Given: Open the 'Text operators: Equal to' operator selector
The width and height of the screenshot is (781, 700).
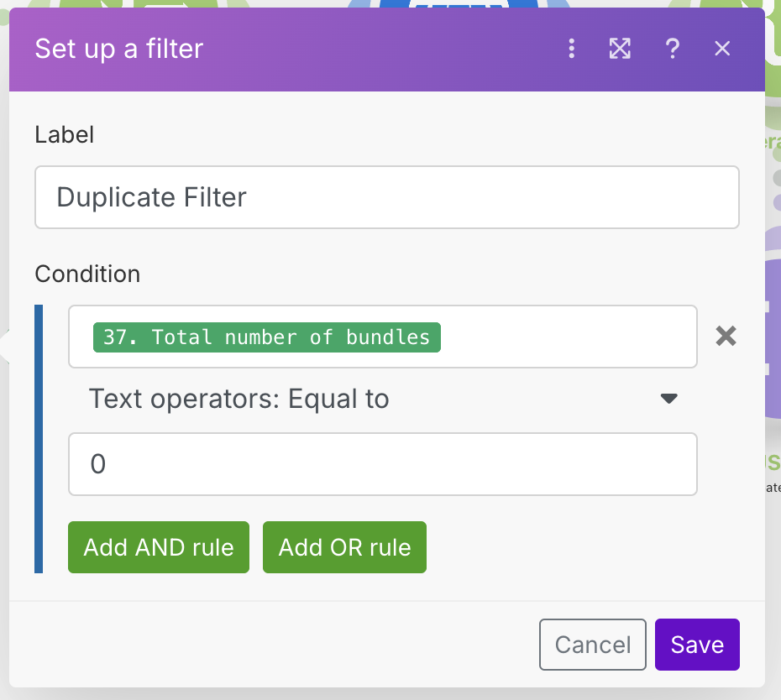Looking at the screenshot, I should point(239,399).
